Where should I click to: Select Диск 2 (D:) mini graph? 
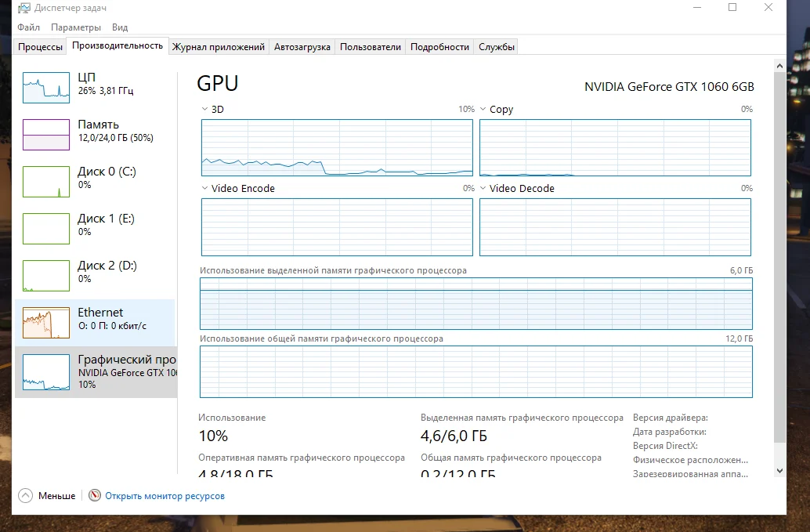point(46,275)
